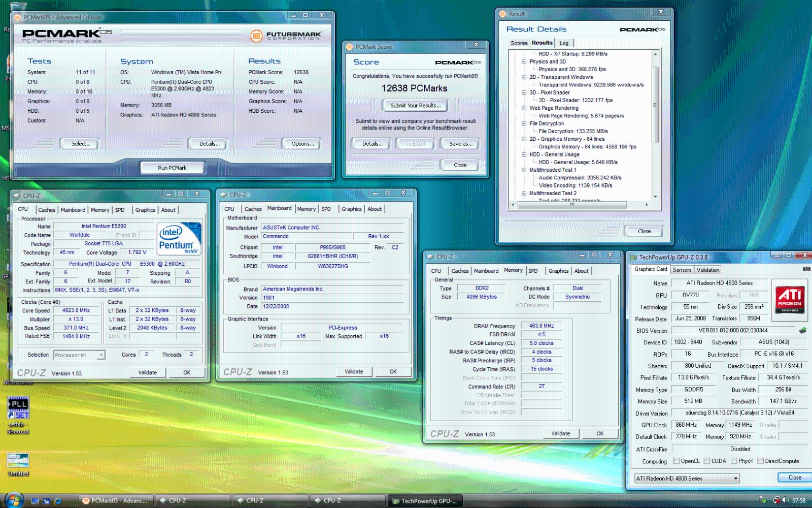The height and width of the screenshot is (508, 812).
Task: Click the GPU-Z screenshot camera icon
Action: (x=806, y=269)
